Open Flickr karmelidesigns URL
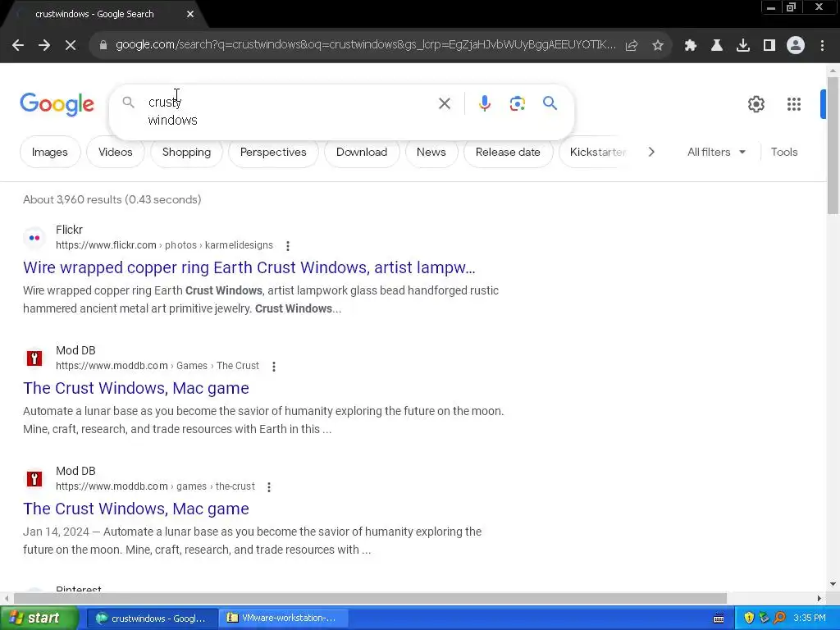This screenshot has width=840, height=630. click(164, 245)
